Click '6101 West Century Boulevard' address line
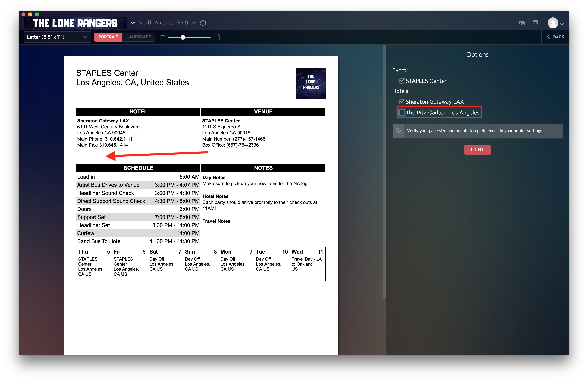The height and width of the screenshot is (382, 588). [x=108, y=127]
